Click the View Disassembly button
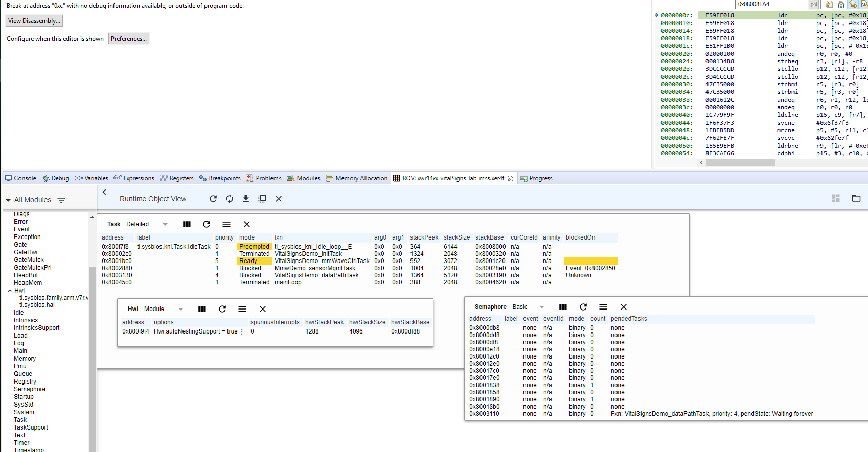Image resolution: width=868 pixels, height=452 pixels. (x=34, y=21)
